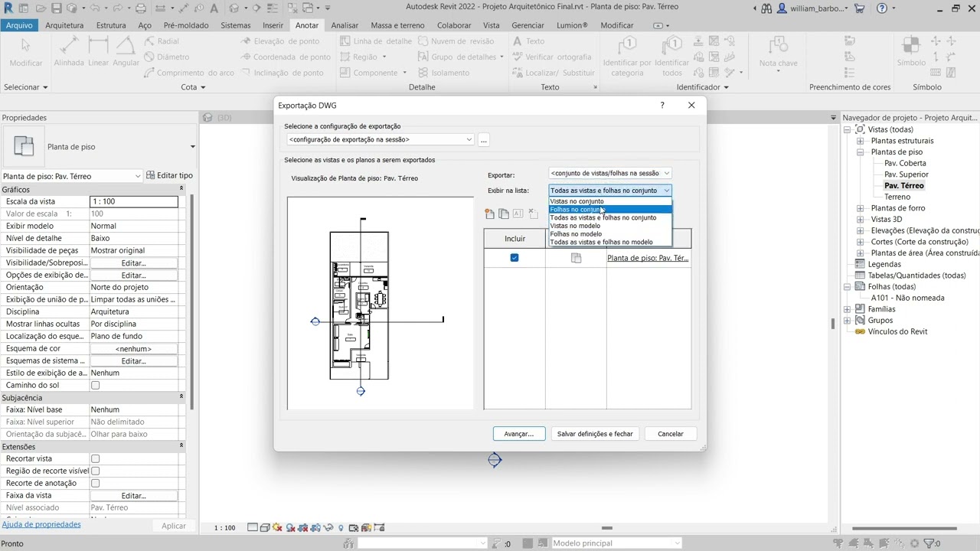Screen dimensions: 980x551
Task: Select the Linear dimension tool
Action: click(98, 51)
